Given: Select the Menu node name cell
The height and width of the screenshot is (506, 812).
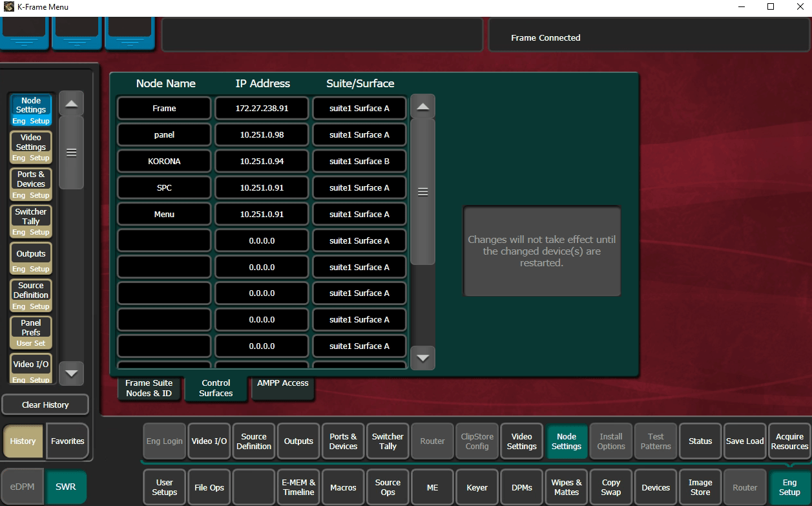Looking at the screenshot, I should [x=164, y=215].
